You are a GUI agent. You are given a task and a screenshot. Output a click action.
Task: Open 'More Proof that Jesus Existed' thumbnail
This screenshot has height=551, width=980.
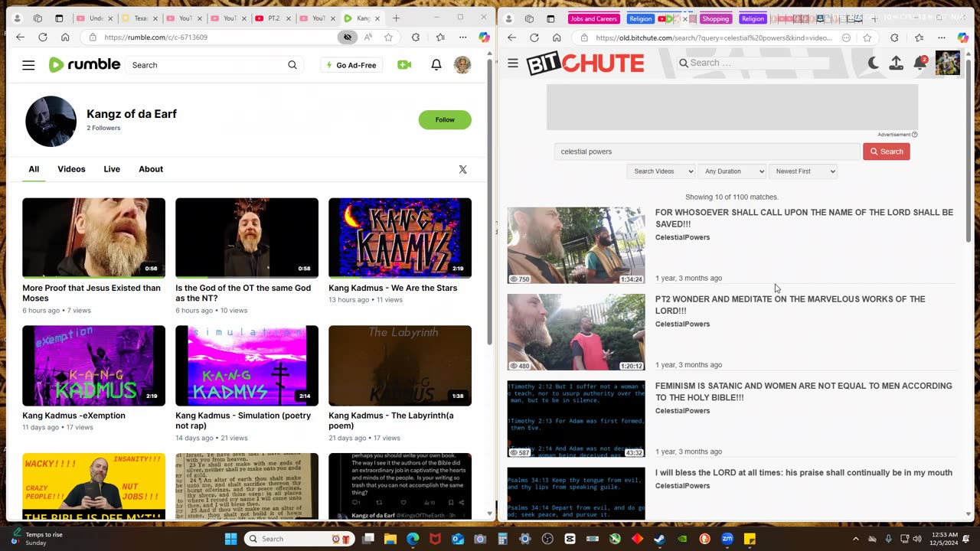[93, 238]
